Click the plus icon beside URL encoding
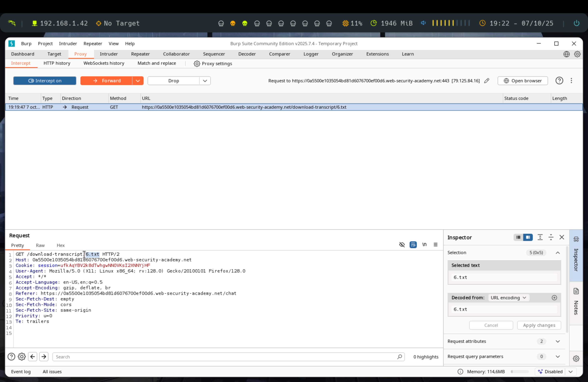The height and width of the screenshot is (382, 588). pyautogui.click(x=554, y=298)
